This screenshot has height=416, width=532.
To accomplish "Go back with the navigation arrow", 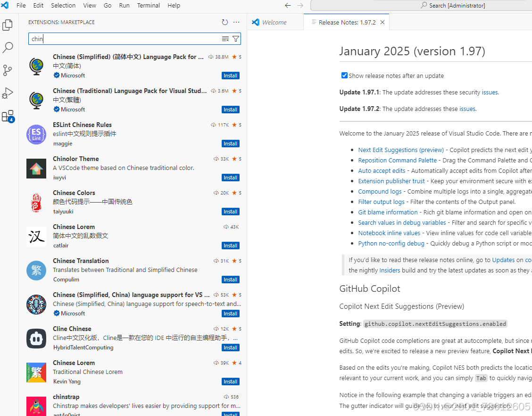I will coord(288,6).
